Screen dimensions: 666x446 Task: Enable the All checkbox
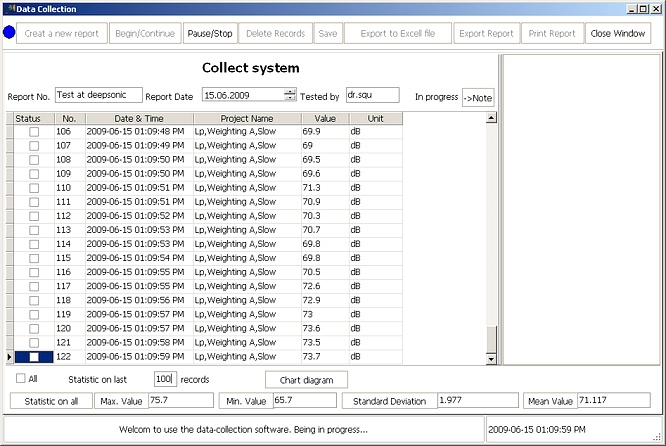[21, 379]
